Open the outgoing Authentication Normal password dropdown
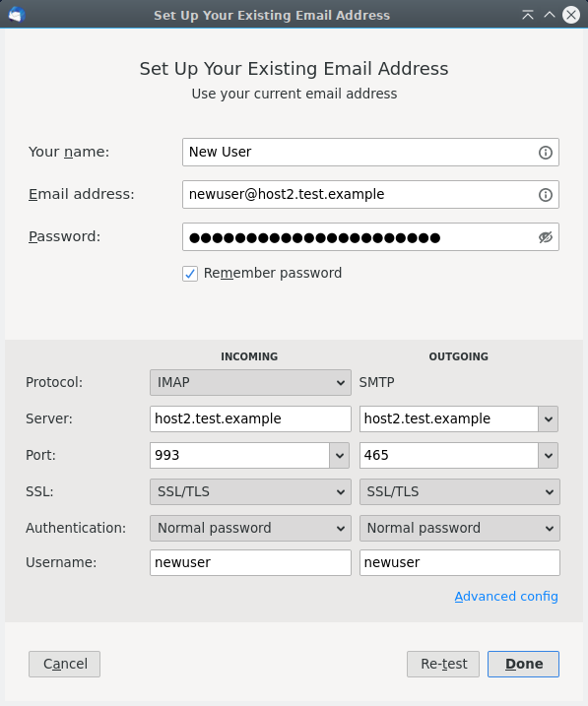The width and height of the screenshot is (588, 706). (x=460, y=528)
